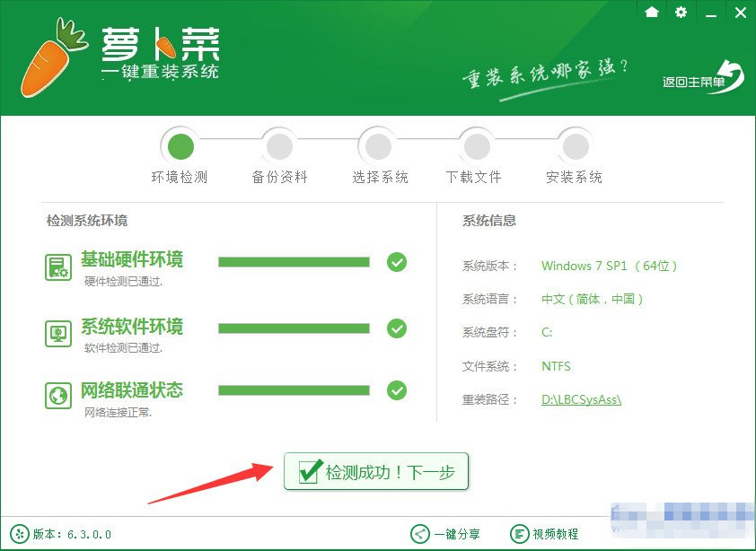Click the 系统语言 label
Image resolution: width=756 pixels, height=551 pixels.
(489, 299)
